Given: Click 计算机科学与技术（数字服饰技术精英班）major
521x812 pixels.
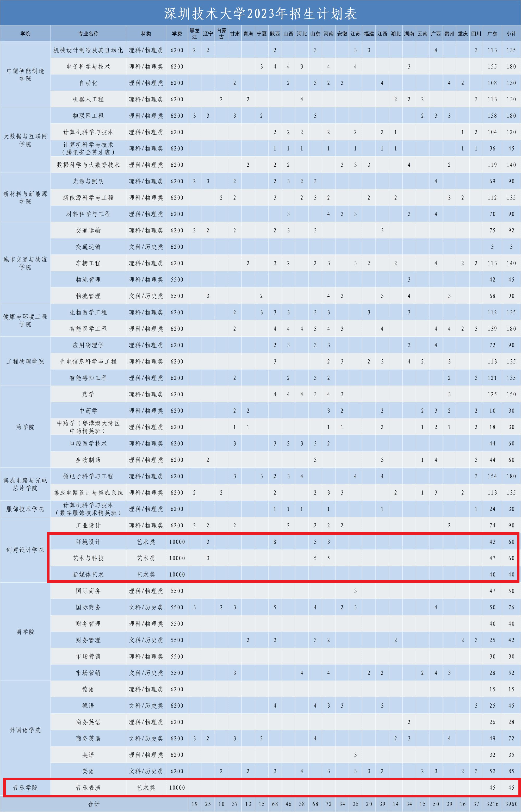Looking at the screenshot, I should coord(88,509).
